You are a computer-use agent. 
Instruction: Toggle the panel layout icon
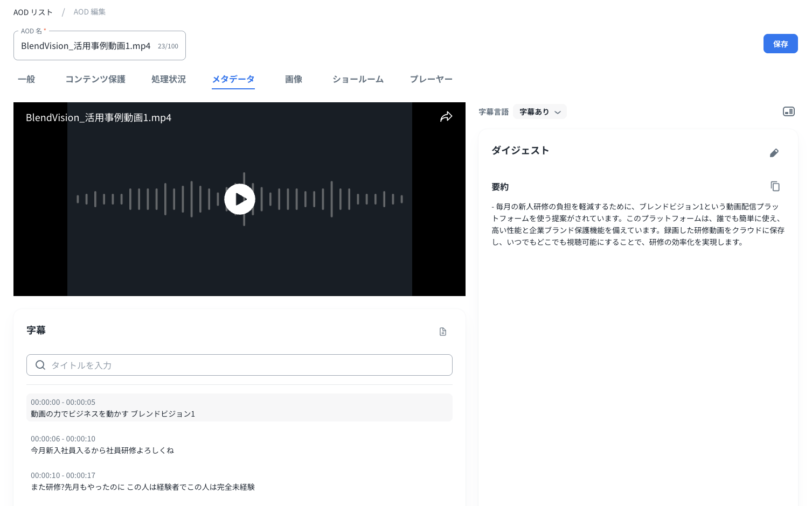[x=788, y=111]
